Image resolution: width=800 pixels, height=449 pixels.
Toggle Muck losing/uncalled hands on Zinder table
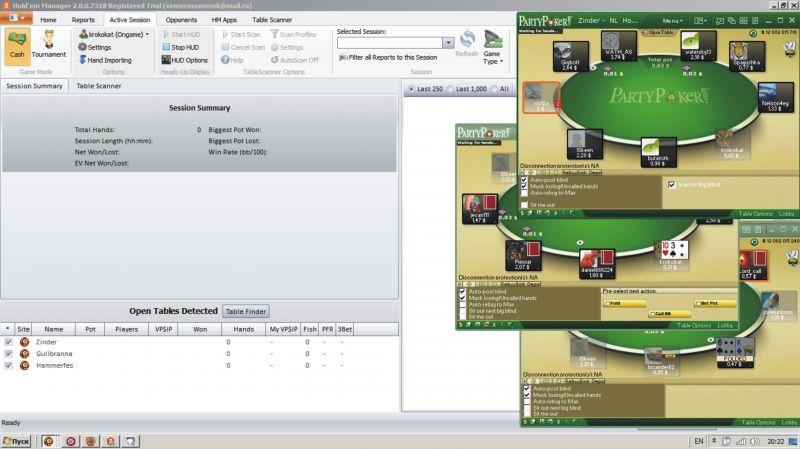click(524, 187)
